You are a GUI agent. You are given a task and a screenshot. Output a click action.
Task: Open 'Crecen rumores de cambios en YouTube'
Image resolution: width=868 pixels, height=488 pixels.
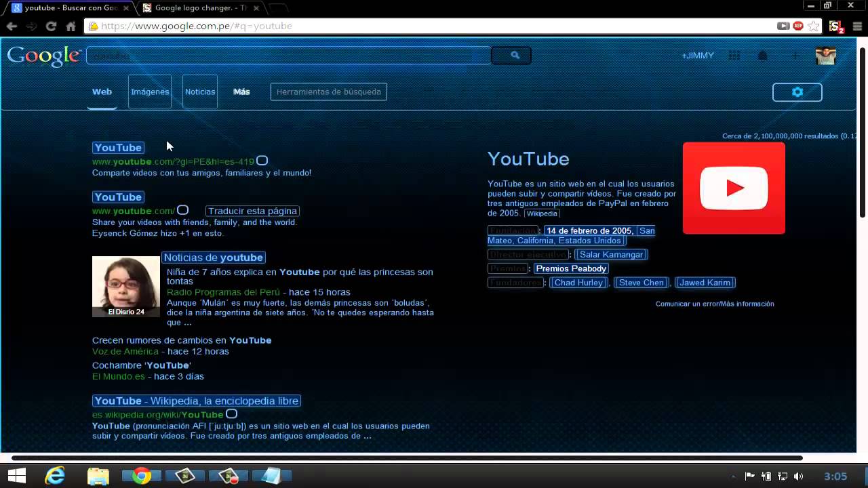182,340
